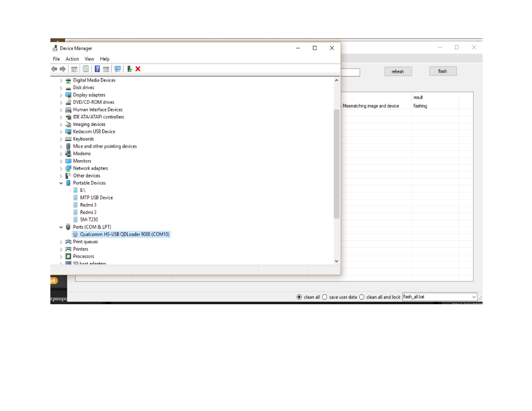Image resolution: width=532 pixels, height=411 pixels.
Task: Click the DVD/CD-ROM drives category icon
Action: [68, 102]
